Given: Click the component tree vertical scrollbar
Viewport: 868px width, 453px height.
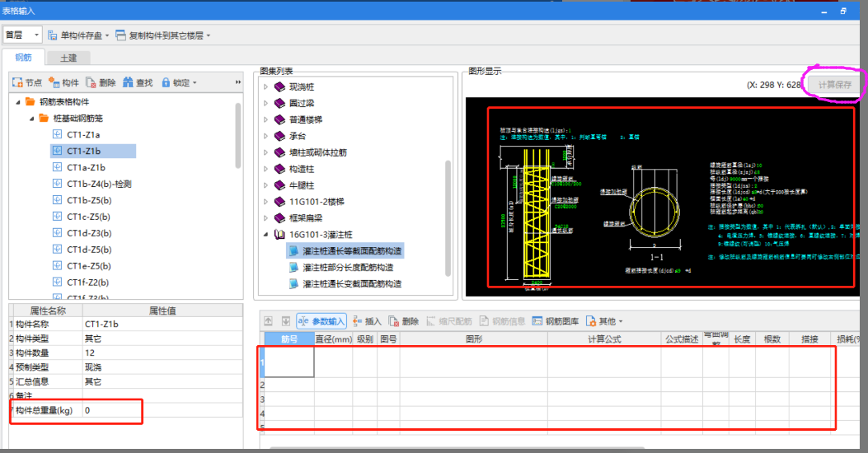Looking at the screenshot, I should pos(238,136).
